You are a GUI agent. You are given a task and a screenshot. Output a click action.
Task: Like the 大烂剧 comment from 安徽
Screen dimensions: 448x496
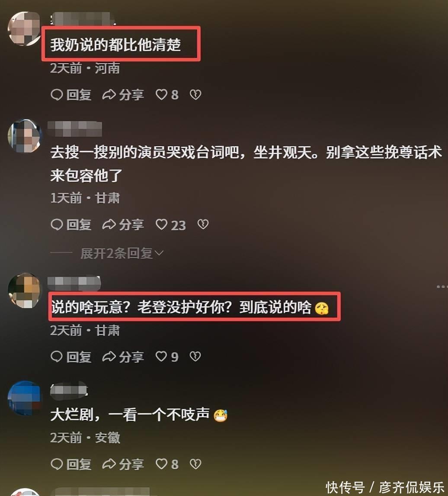click(x=167, y=464)
